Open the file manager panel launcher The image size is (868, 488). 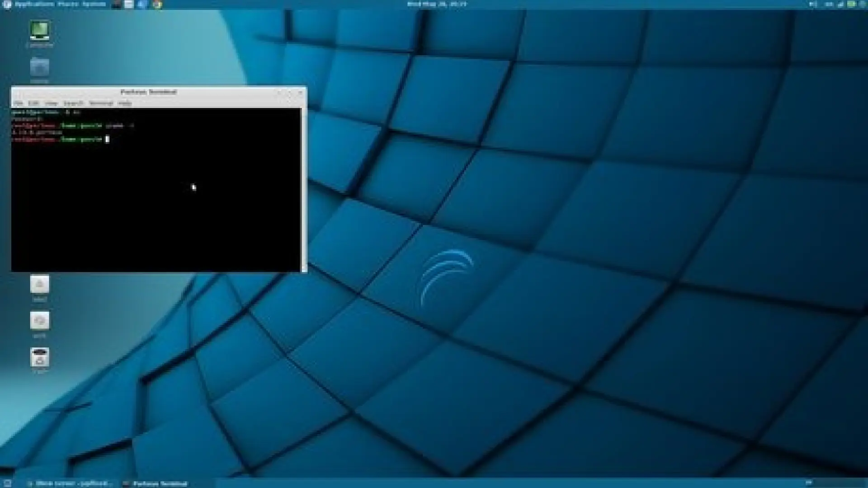coord(129,5)
